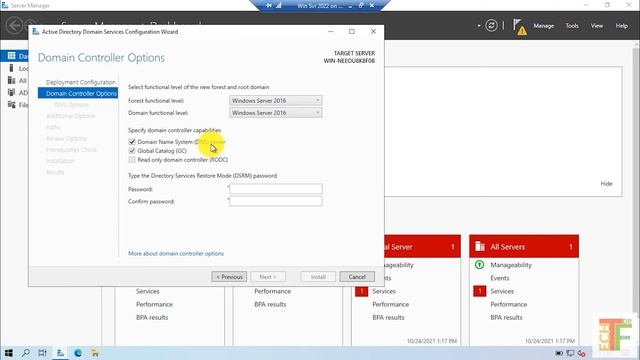
Task: Open the Help menu
Action: point(622,26)
